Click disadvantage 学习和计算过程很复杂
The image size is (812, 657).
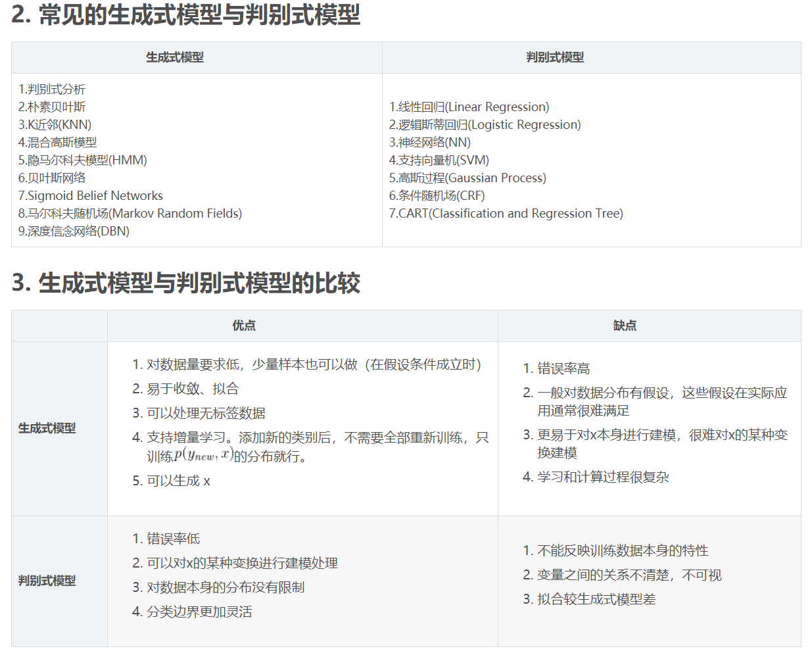point(603,477)
